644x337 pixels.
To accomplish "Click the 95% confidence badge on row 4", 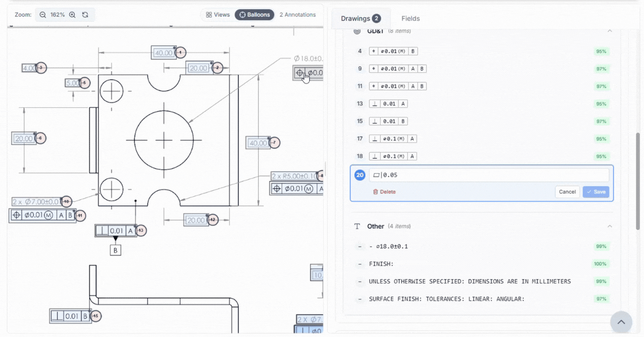I will 601,51.
